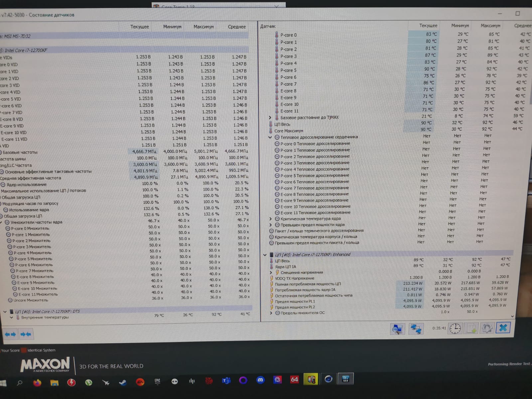Select Общая загрузка ЦП row above Модуляция часов
Image resolution: width=532 pixels, height=399 pixels.
coord(124,197)
